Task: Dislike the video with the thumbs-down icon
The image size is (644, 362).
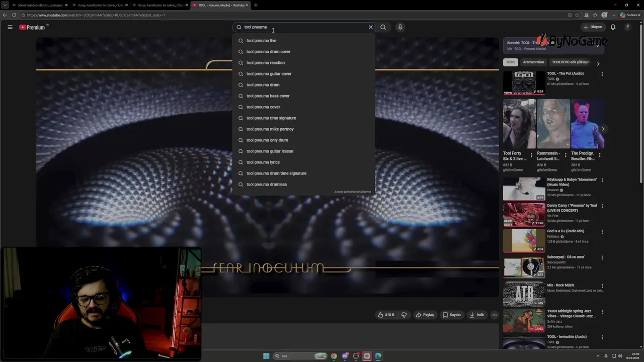Action: pyautogui.click(x=404, y=315)
